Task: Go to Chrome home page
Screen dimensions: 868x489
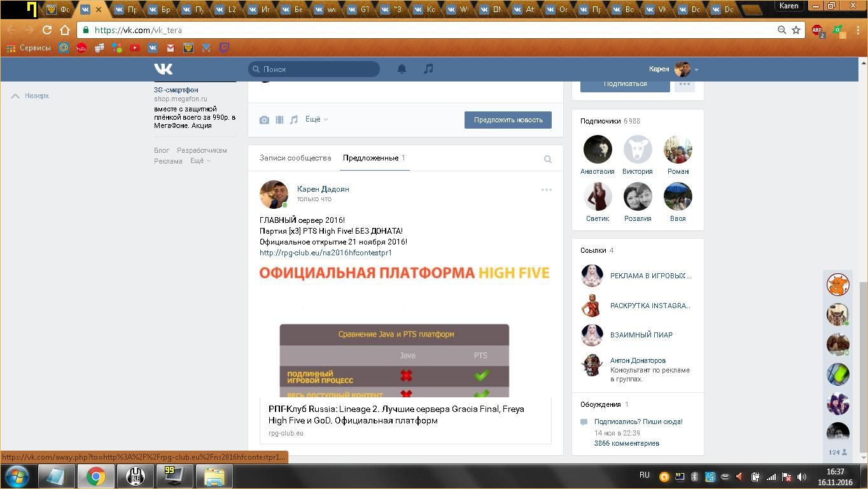Action: tap(64, 30)
